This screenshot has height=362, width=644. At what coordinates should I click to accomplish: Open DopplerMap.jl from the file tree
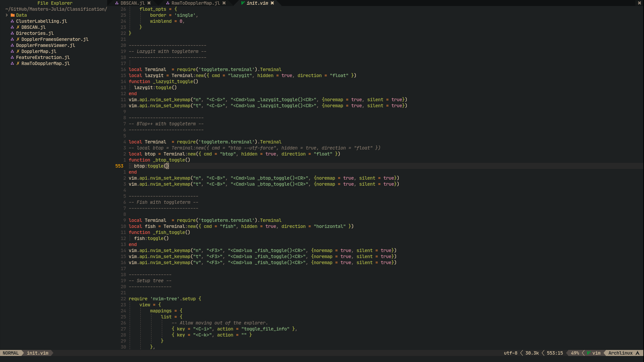(x=39, y=51)
